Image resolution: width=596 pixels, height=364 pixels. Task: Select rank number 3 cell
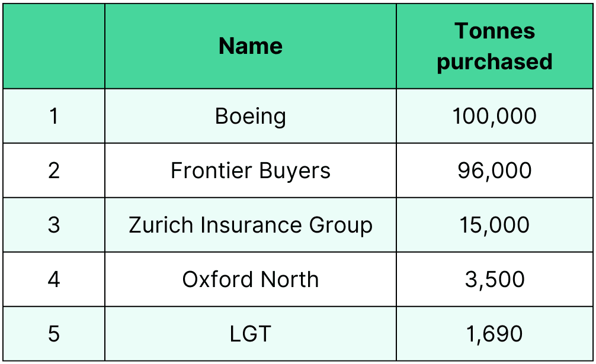point(54,225)
